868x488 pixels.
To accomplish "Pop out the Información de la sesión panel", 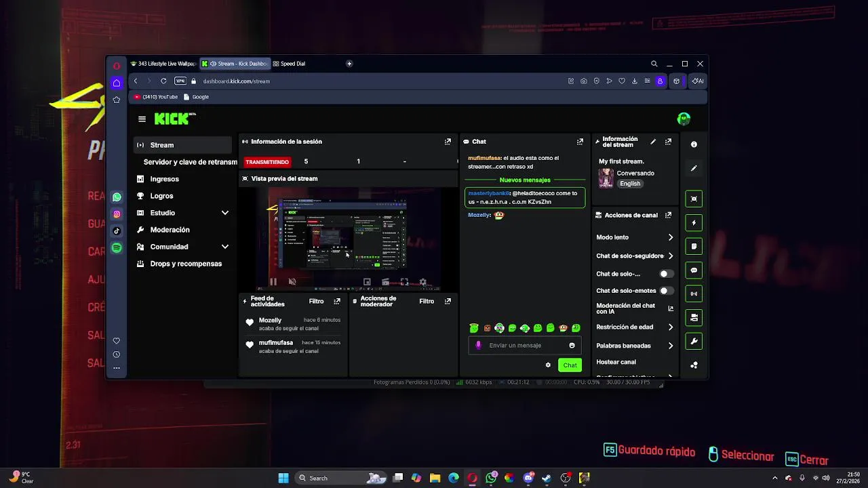I will 448,142.
